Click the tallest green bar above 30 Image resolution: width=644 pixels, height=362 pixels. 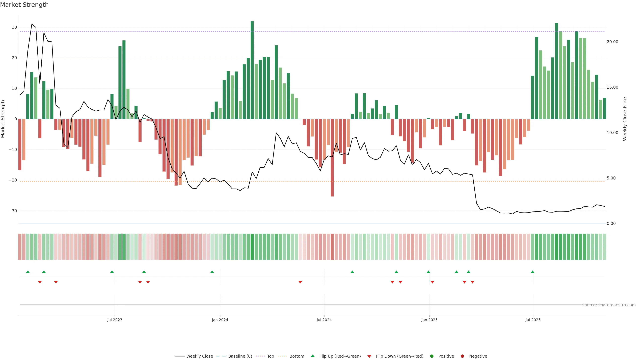pyautogui.click(x=252, y=70)
